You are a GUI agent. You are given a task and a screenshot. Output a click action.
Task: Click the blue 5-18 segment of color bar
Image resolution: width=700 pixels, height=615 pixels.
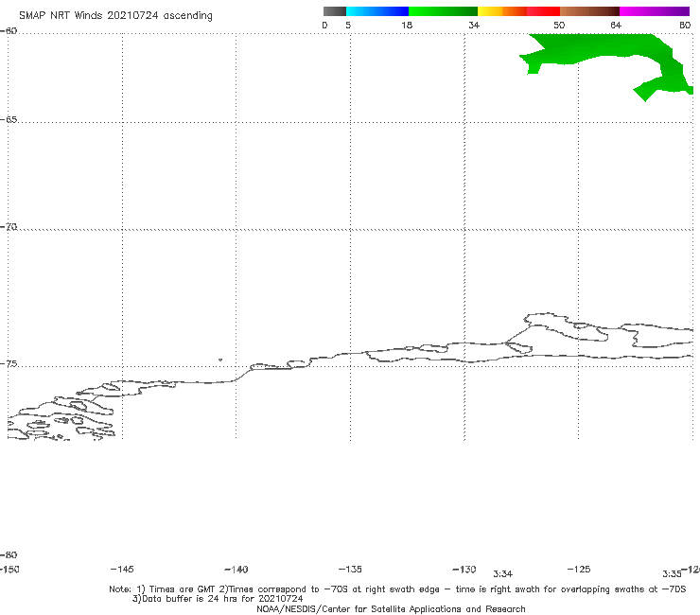(x=377, y=11)
